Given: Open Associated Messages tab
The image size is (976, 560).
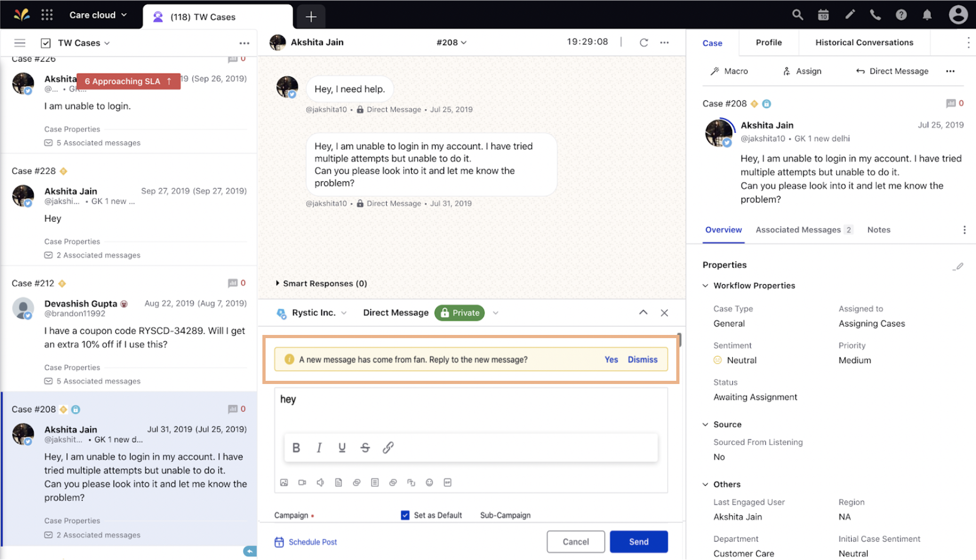Looking at the screenshot, I should (804, 230).
